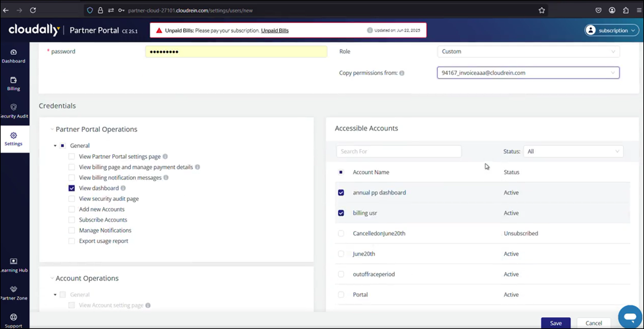Open the Pocket save icon
This screenshot has width=644, height=329.
[x=599, y=11]
